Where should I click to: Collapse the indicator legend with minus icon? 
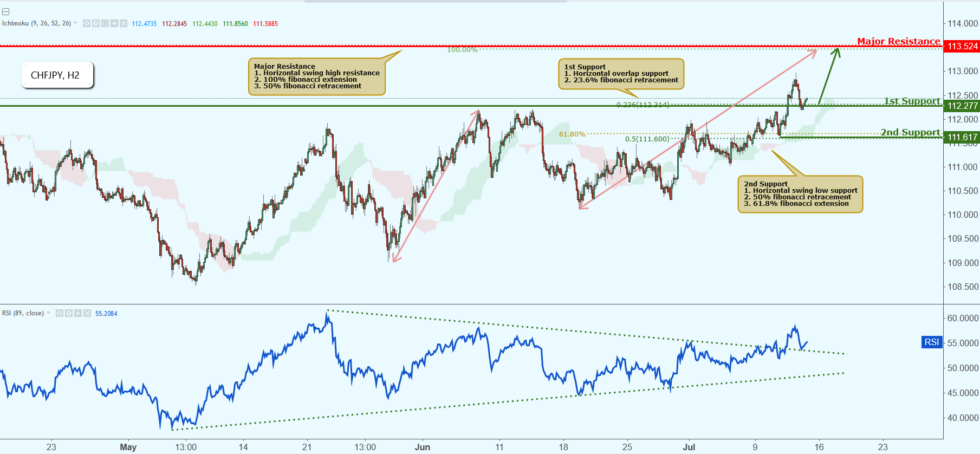point(5,11)
